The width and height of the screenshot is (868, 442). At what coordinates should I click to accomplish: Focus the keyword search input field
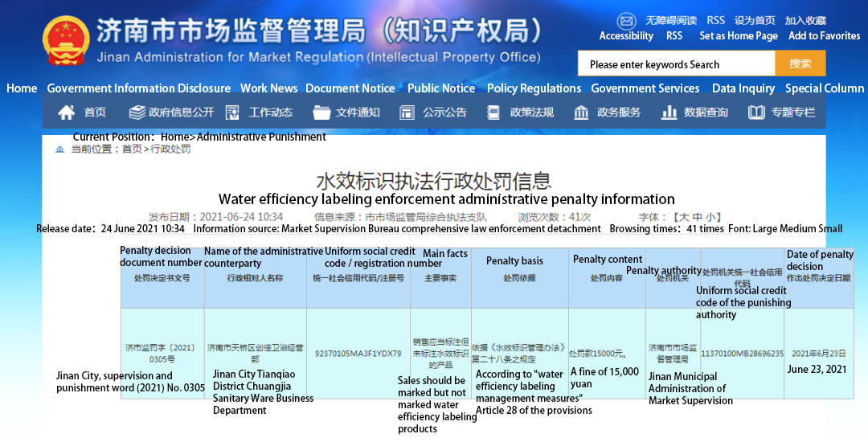[677, 63]
